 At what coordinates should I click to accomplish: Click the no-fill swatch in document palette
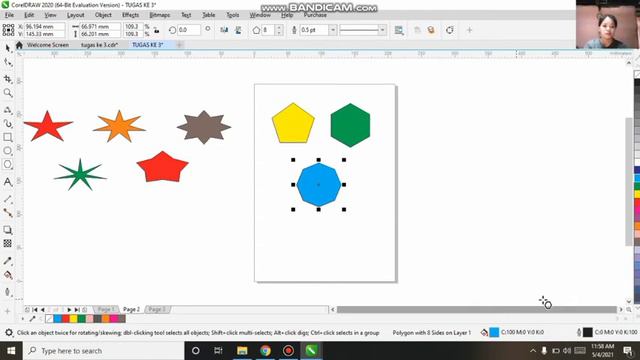coord(49,319)
